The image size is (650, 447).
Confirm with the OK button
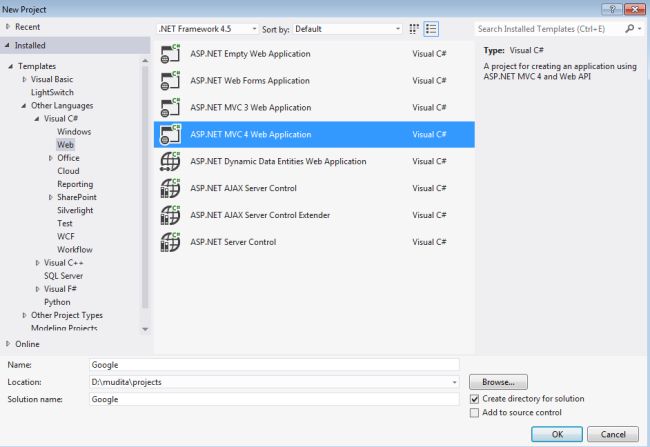coord(557,434)
